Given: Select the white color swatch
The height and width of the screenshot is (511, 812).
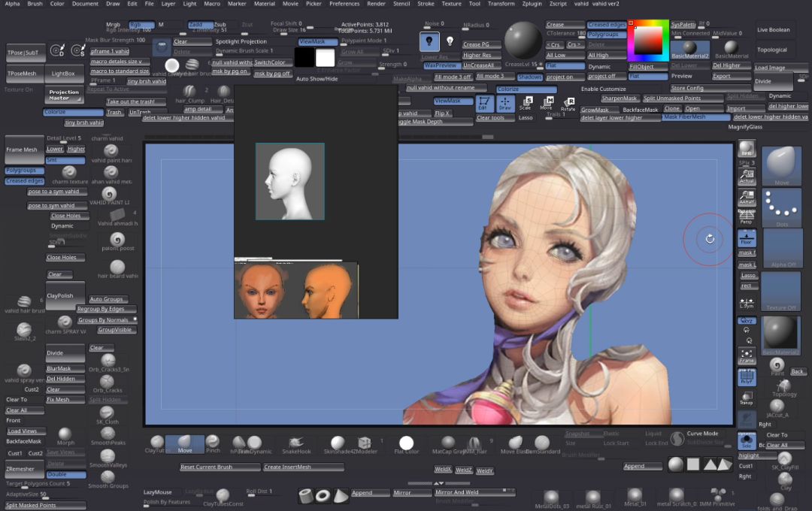Looking at the screenshot, I should (x=326, y=57).
